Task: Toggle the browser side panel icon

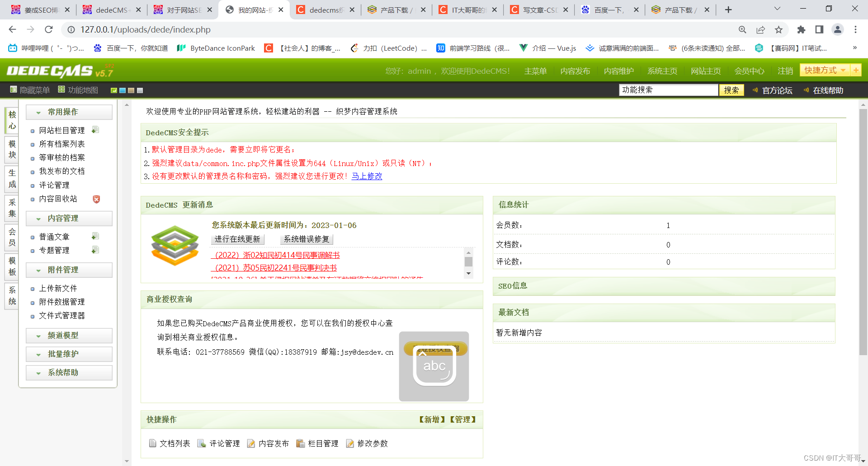Action: pyautogui.click(x=819, y=29)
